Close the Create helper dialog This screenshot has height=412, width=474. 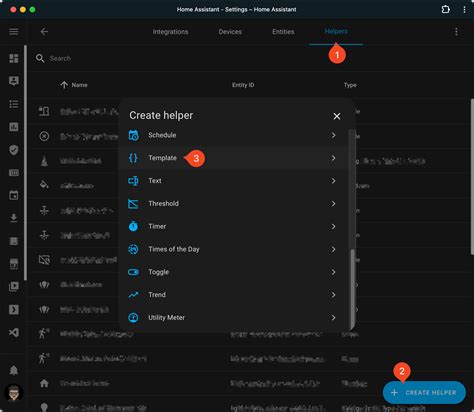337,116
